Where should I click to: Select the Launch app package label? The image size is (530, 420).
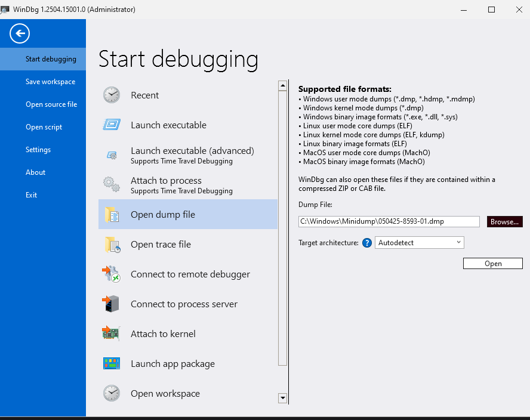click(172, 364)
